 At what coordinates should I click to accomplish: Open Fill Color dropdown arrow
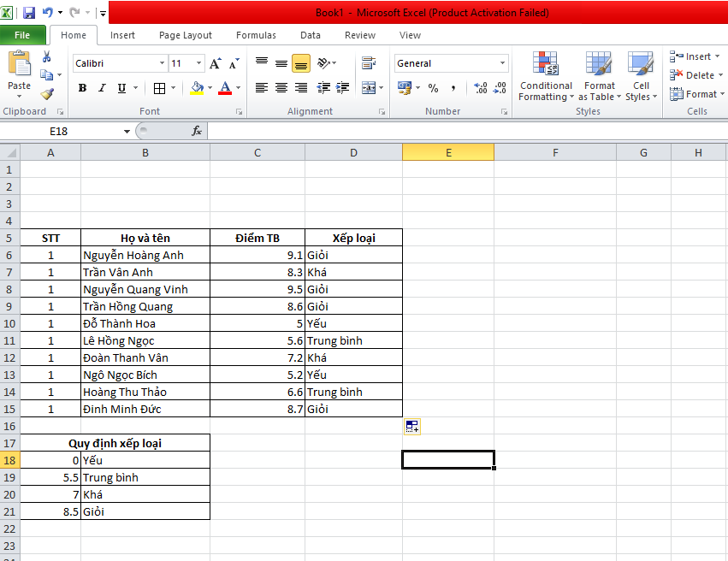[x=210, y=88]
